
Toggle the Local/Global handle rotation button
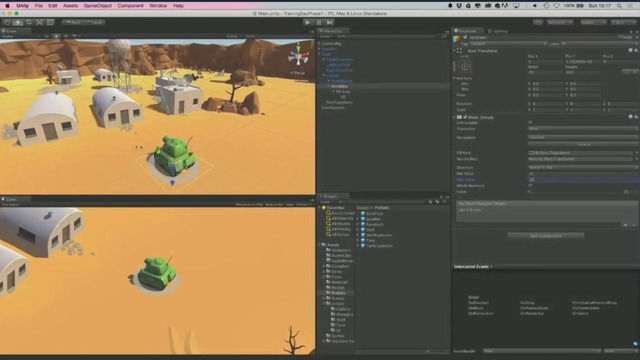pos(95,22)
